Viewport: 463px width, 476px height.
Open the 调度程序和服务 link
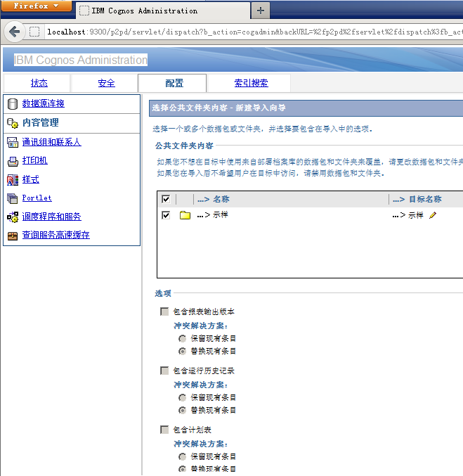(51, 217)
